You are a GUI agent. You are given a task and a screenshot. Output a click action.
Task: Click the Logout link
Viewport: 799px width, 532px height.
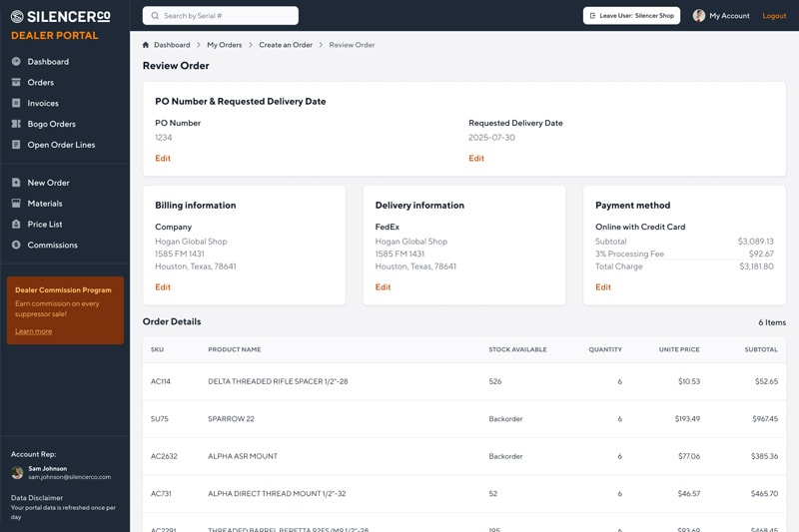[x=774, y=16]
